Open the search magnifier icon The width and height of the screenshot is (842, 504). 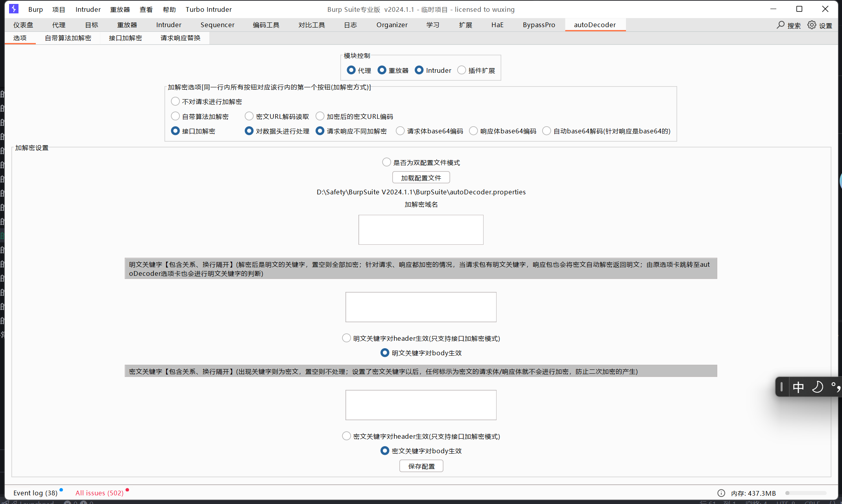click(781, 25)
